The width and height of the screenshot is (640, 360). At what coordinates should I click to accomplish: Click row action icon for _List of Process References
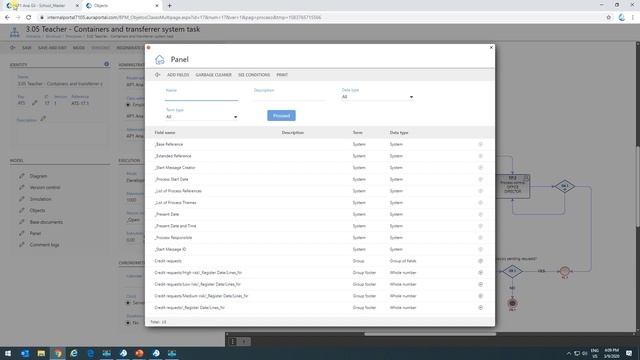[x=480, y=191]
